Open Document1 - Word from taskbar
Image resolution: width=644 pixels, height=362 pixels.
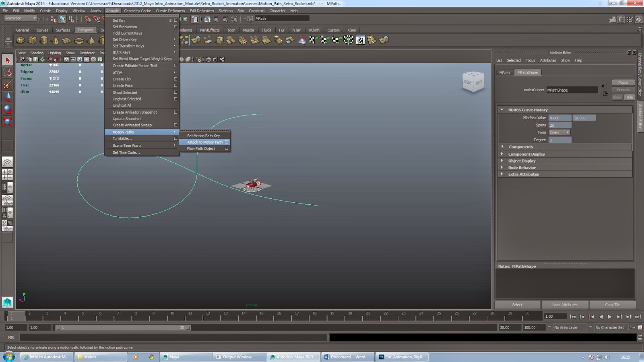(348, 357)
